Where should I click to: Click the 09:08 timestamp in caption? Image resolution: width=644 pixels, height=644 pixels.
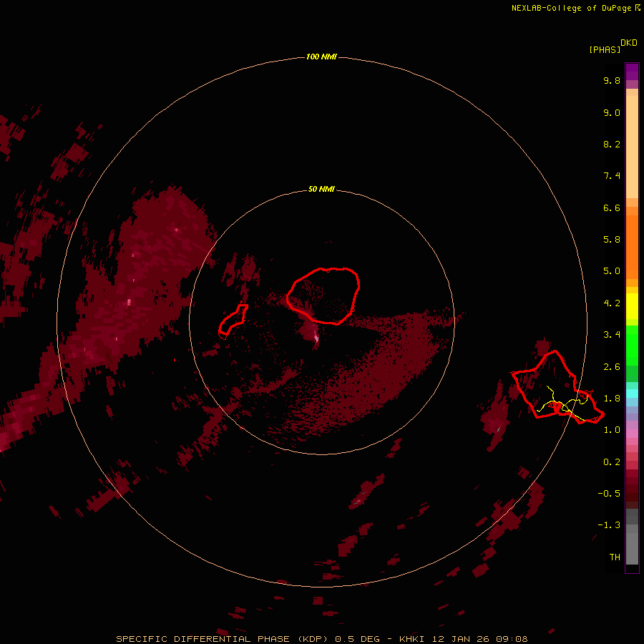[512, 639]
